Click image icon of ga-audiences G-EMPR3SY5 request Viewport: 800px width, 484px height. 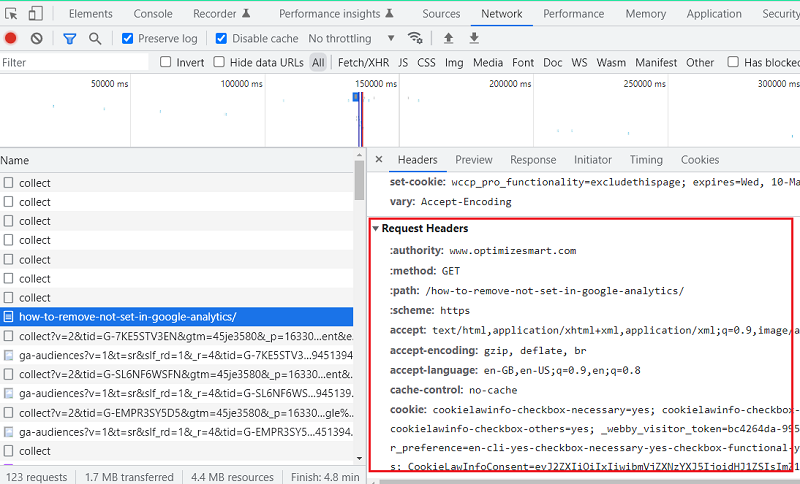(x=8, y=432)
